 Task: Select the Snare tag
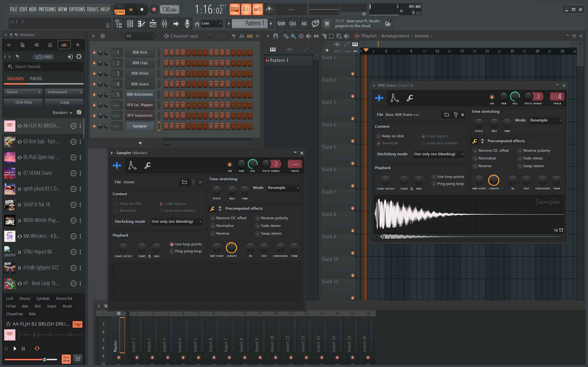coord(51,306)
